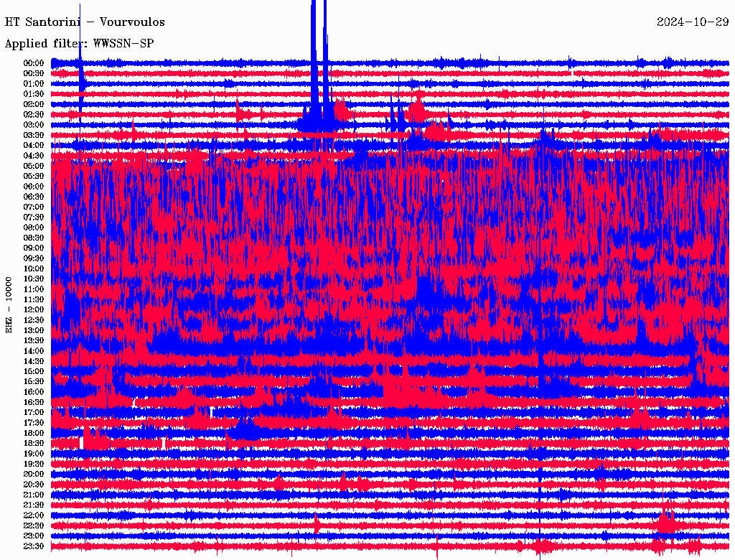
Task: Select the 04:00 time label
Action: [33, 146]
